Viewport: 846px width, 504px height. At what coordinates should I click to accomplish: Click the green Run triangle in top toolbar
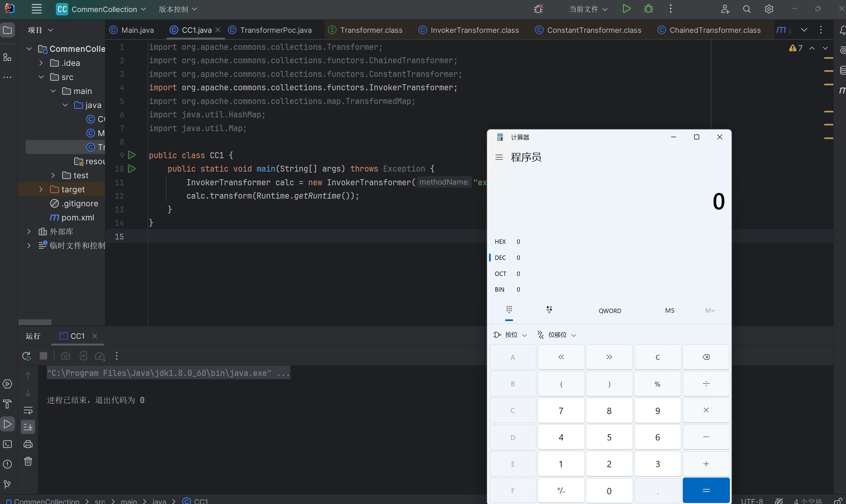pyautogui.click(x=627, y=9)
